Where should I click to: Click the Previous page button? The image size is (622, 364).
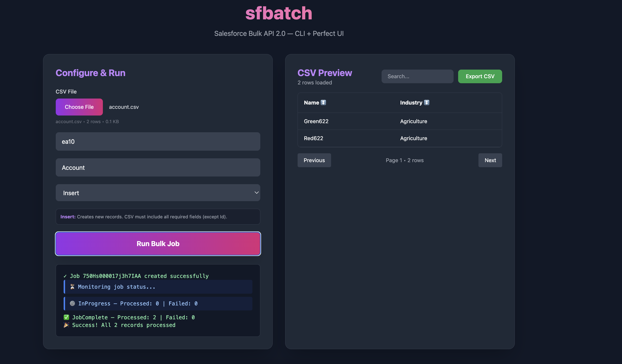click(x=314, y=160)
